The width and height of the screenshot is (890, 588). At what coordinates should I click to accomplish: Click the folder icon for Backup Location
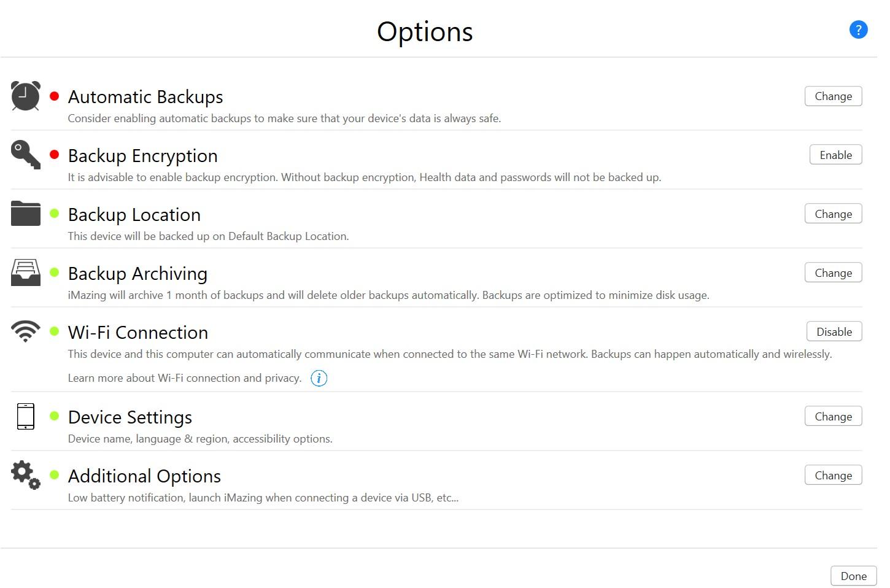[x=26, y=214]
